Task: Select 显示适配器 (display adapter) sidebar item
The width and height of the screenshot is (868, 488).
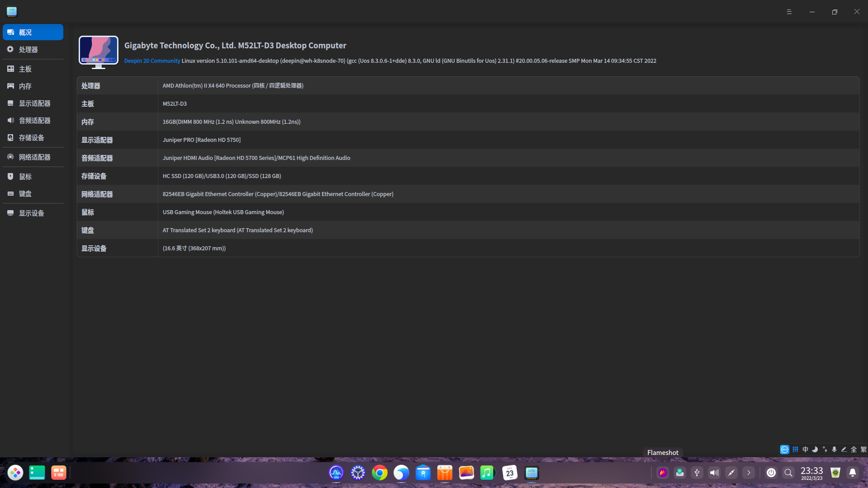Action: click(34, 103)
